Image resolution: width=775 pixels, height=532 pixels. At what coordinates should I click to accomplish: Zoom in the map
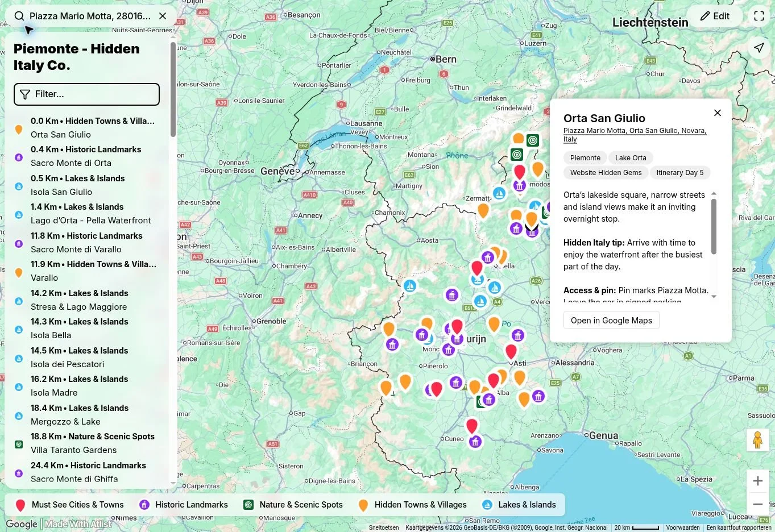click(757, 481)
